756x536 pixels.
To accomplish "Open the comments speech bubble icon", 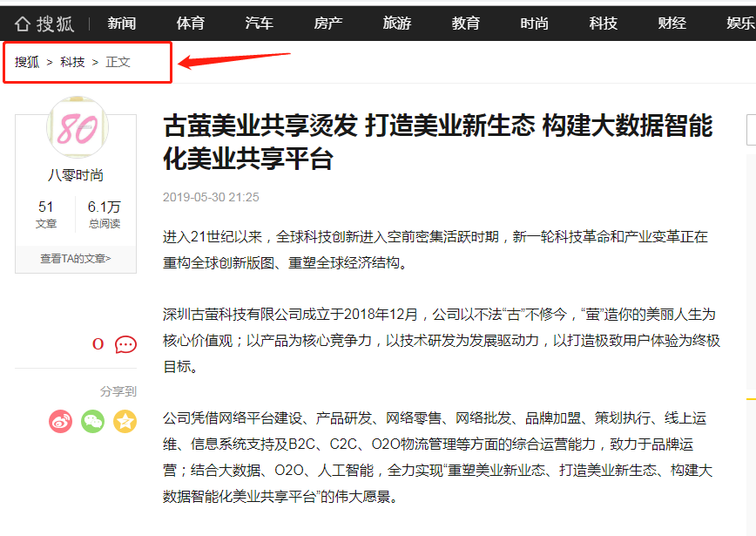I will [126, 344].
